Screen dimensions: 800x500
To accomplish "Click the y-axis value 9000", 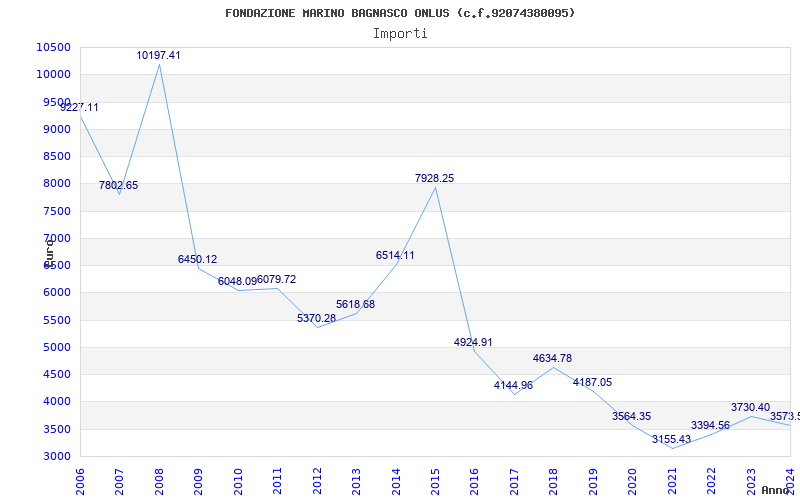I will pos(56,129).
